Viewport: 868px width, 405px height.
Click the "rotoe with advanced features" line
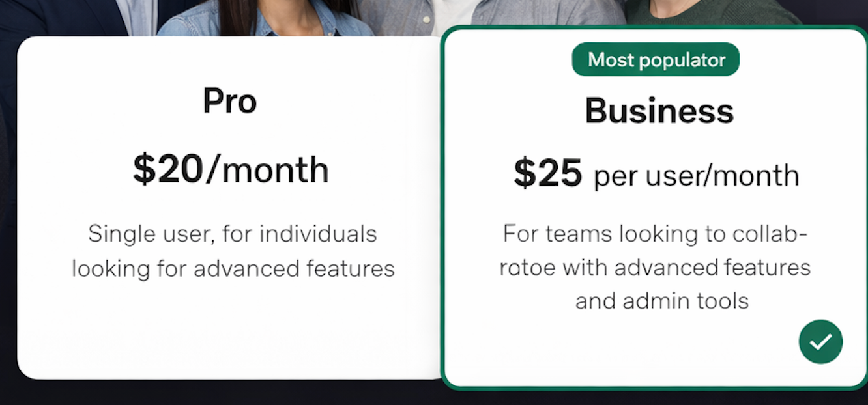[x=655, y=267]
